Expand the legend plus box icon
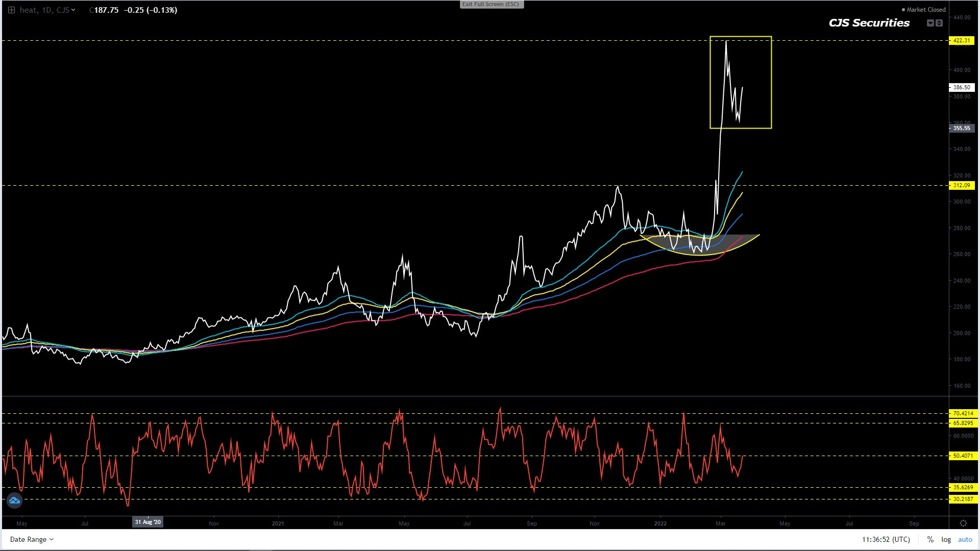This screenshot has width=980, height=551. (11, 10)
